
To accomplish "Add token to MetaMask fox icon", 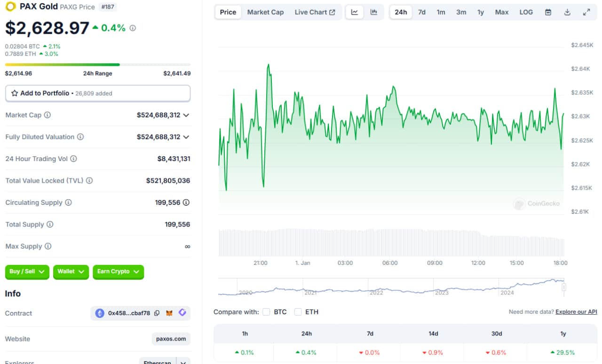I will coord(169,313).
